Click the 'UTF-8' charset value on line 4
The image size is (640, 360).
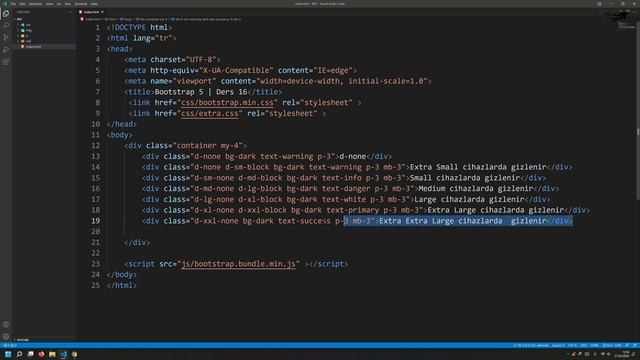tap(200, 60)
